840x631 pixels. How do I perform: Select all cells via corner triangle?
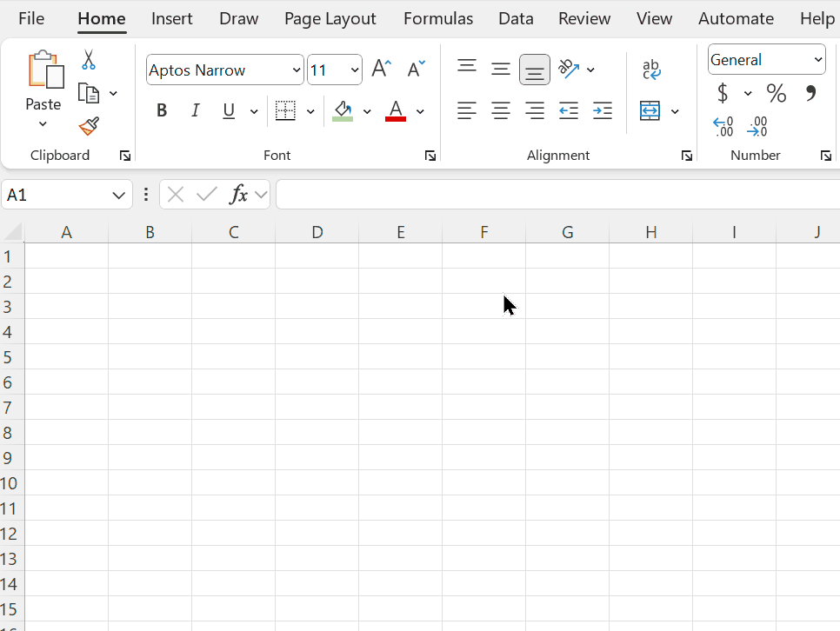[13, 232]
